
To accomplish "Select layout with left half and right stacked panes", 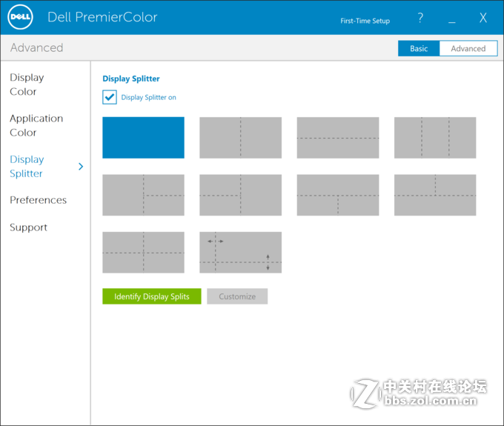I will (143, 195).
